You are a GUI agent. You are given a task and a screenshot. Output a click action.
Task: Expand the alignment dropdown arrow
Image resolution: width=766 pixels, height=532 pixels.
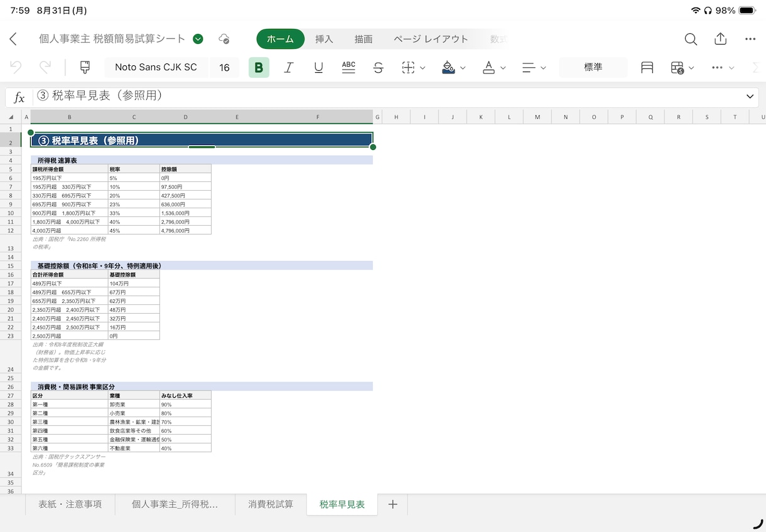click(543, 68)
